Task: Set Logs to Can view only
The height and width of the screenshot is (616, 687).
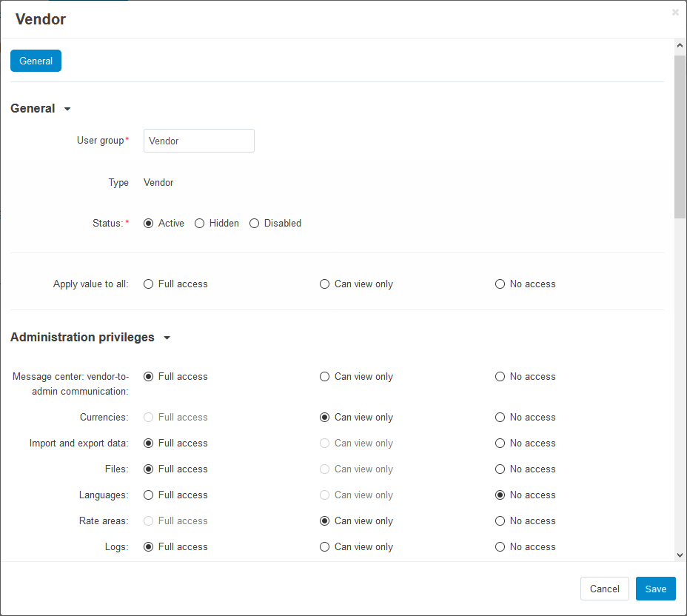Action: click(x=325, y=546)
